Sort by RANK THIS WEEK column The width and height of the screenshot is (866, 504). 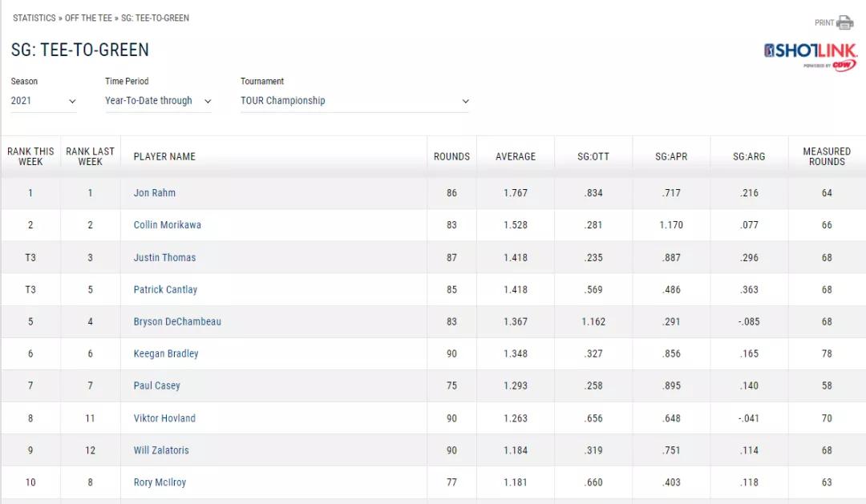30,156
